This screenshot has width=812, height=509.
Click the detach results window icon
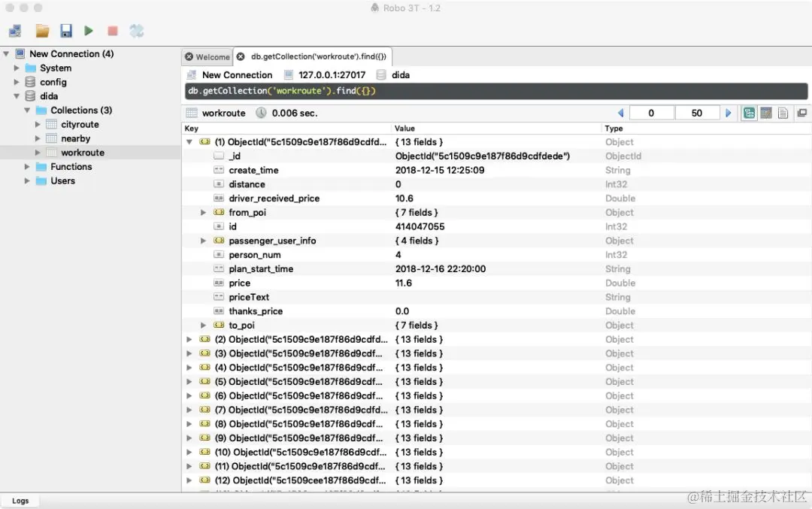801,113
